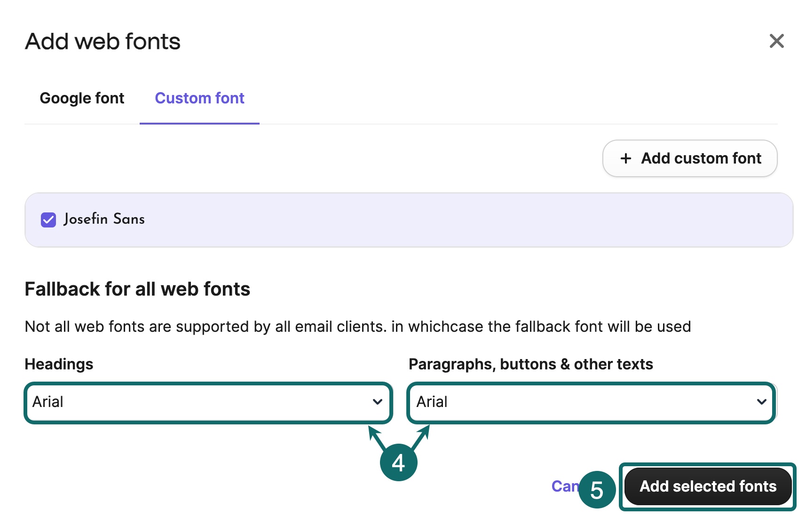Viewport: 806px width, 532px height.
Task: Click the Cancel link
Action: point(567,486)
